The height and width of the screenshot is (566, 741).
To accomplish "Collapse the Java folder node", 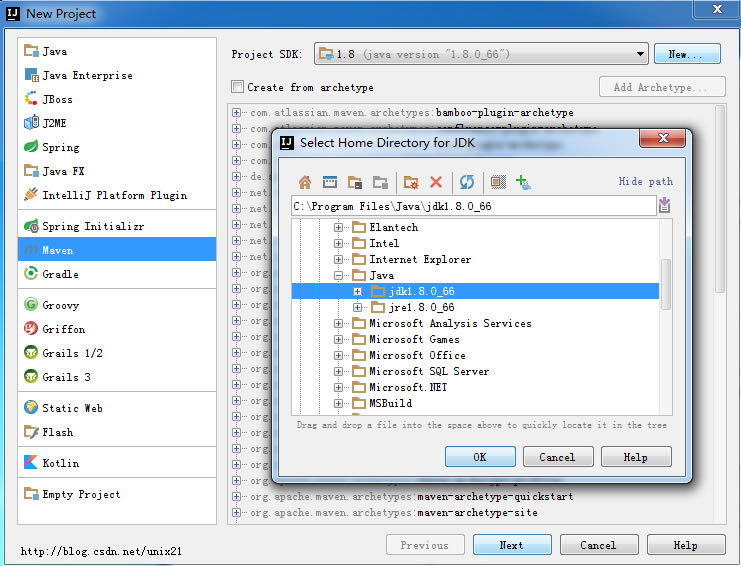I will pos(338,275).
